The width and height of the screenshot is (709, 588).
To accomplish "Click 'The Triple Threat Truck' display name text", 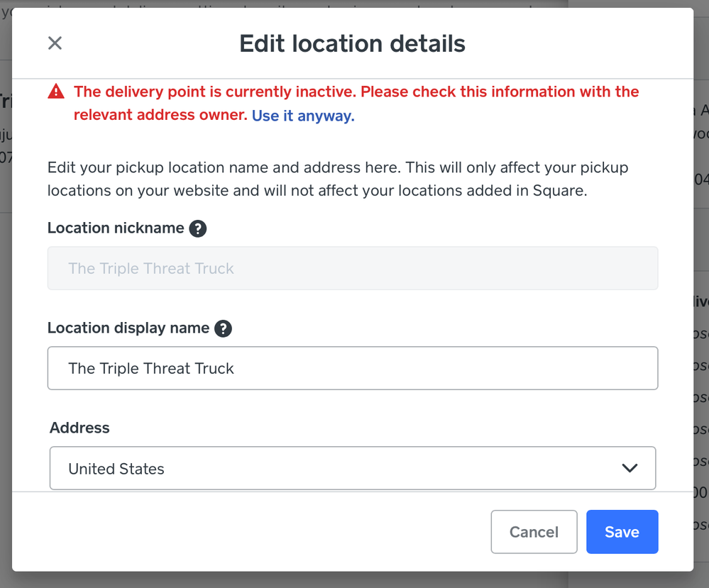I will click(x=151, y=369).
